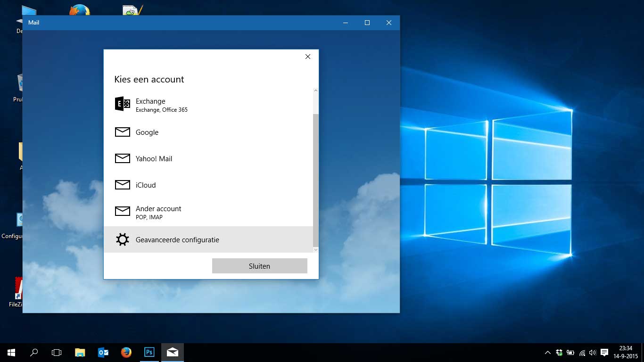Screen dimensions: 644x362
Task: Switch to Photoshop on the taskbar
Action: [149, 353]
